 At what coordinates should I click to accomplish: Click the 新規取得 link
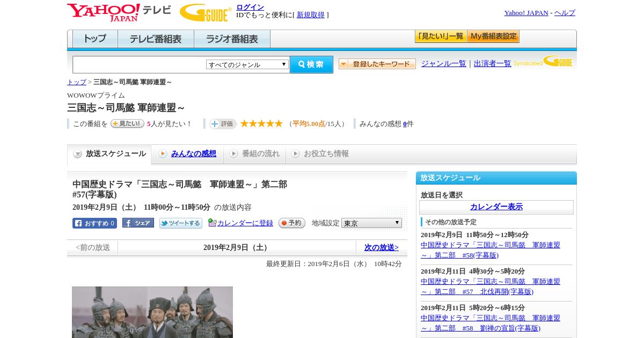(311, 15)
